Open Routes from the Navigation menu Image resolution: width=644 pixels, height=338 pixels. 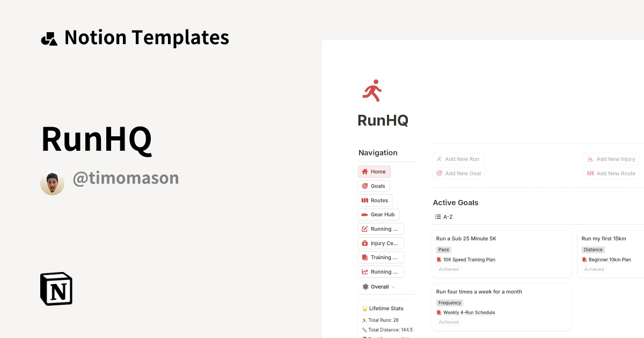point(375,200)
